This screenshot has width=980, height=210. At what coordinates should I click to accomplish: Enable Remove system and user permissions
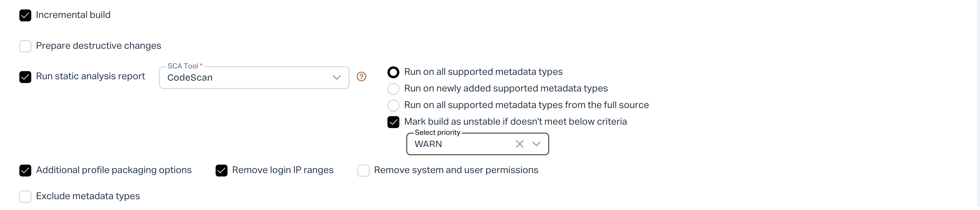363,170
